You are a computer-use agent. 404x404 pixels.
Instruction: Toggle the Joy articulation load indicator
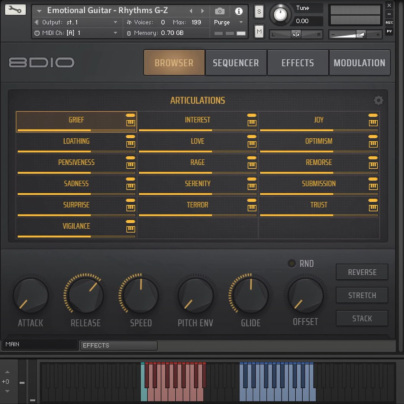[x=373, y=115]
